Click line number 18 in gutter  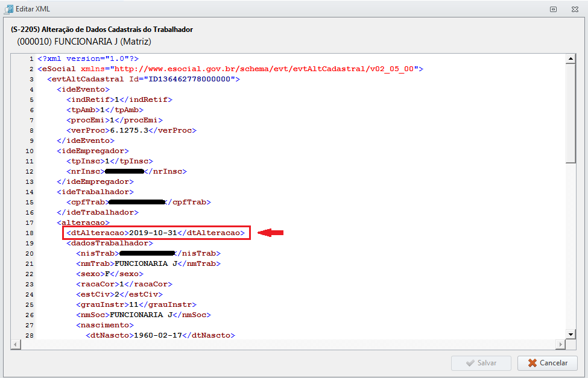point(30,233)
